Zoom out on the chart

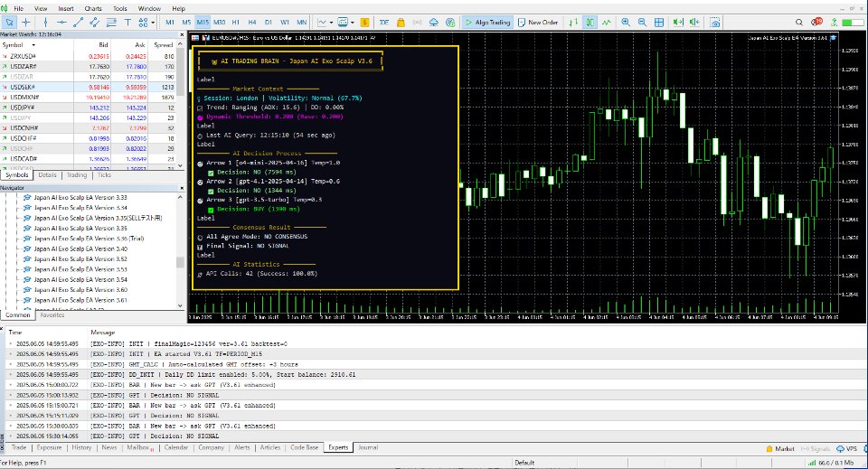[642, 22]
